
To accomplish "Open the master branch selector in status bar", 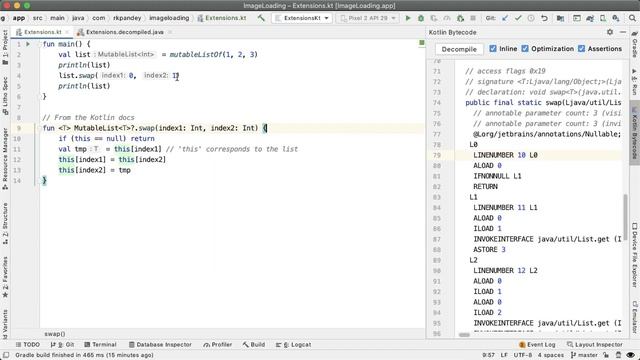I will click(x=584, y=355).
